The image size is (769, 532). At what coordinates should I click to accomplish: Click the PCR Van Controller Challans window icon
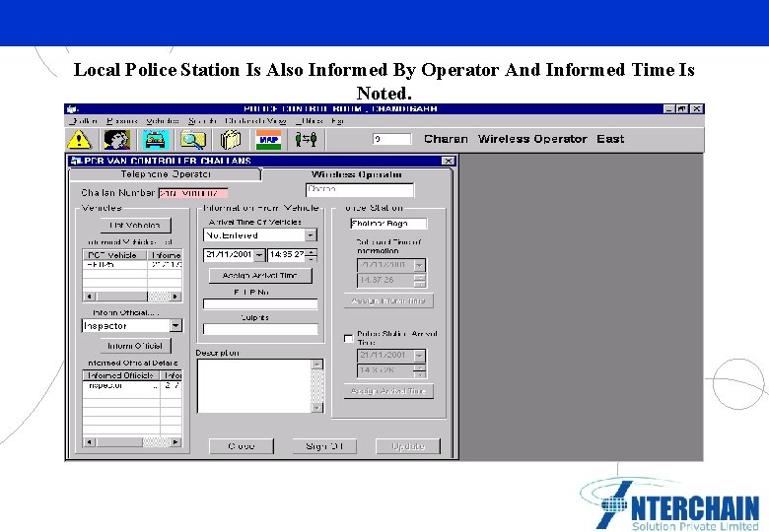coord(75,161)
